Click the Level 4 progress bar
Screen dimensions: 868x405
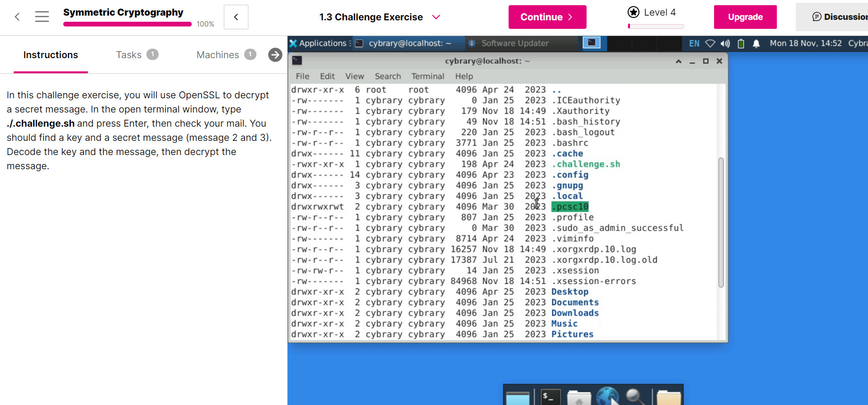655,26
